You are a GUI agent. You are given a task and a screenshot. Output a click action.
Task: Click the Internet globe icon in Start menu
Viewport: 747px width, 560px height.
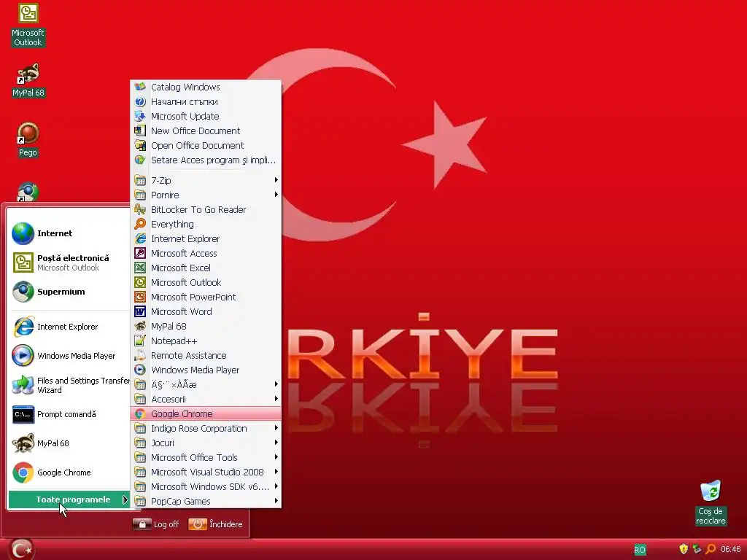[23, 233]
